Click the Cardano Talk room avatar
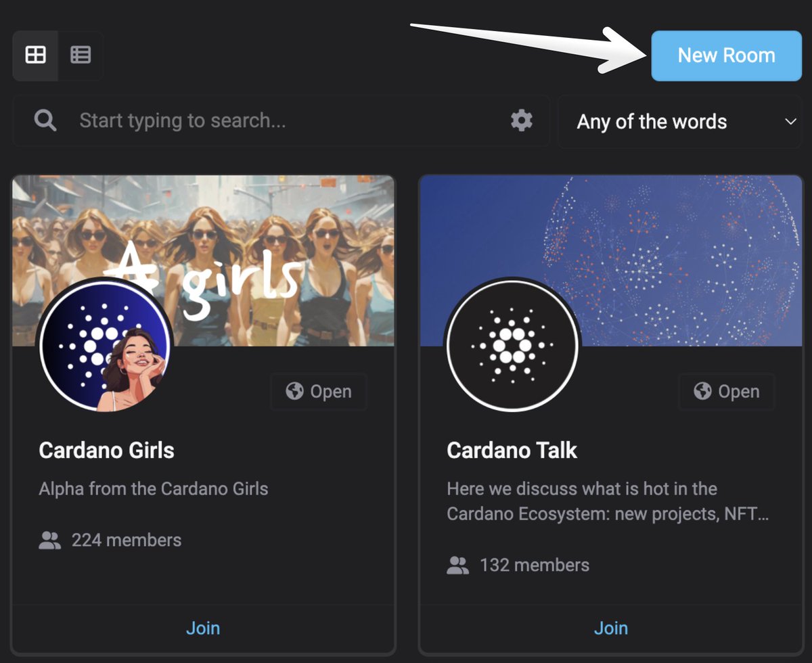Screen dimensions: 812x663 click(512, 345)
